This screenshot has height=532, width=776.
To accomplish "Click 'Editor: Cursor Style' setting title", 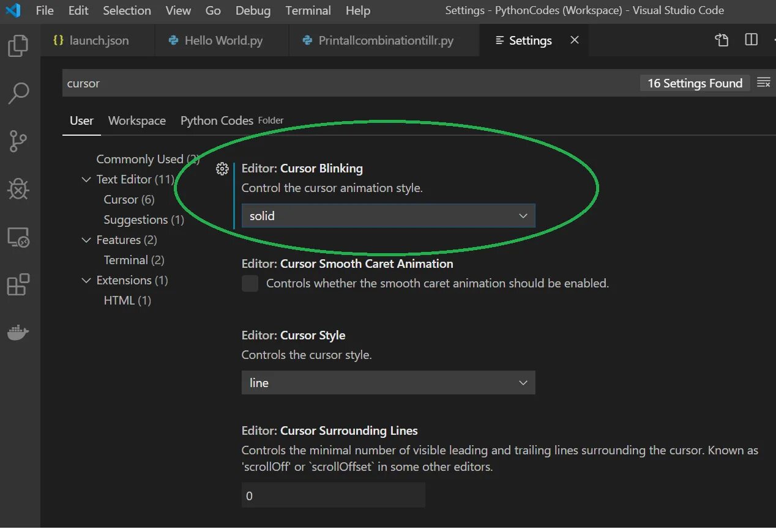I will coord(294,335).
